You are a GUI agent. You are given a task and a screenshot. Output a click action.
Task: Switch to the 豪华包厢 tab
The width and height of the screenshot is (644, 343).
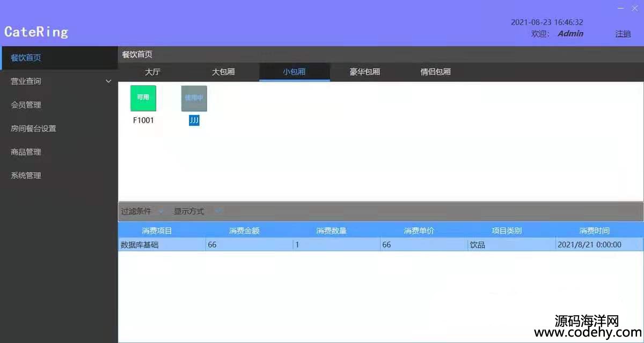coord(365,72)
